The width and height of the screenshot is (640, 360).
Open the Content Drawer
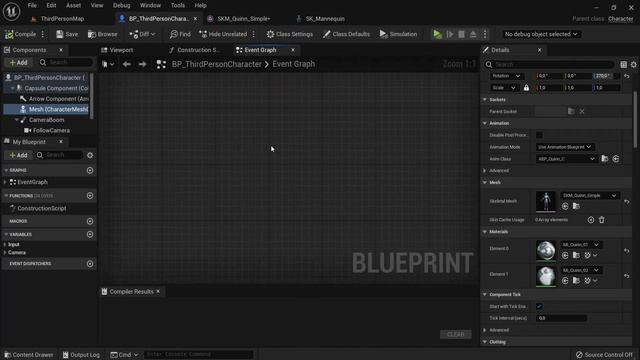click(29, 355)
